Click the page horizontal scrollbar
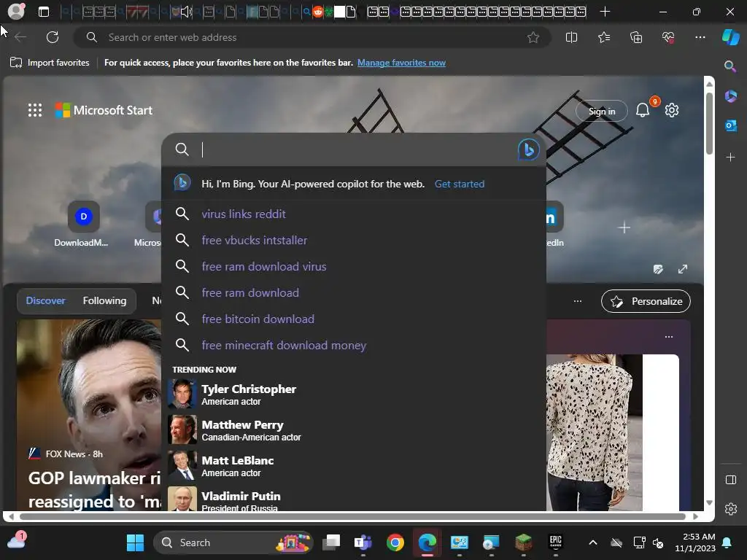This screenshot has height=560, width=747. click(x=352, y=516)
